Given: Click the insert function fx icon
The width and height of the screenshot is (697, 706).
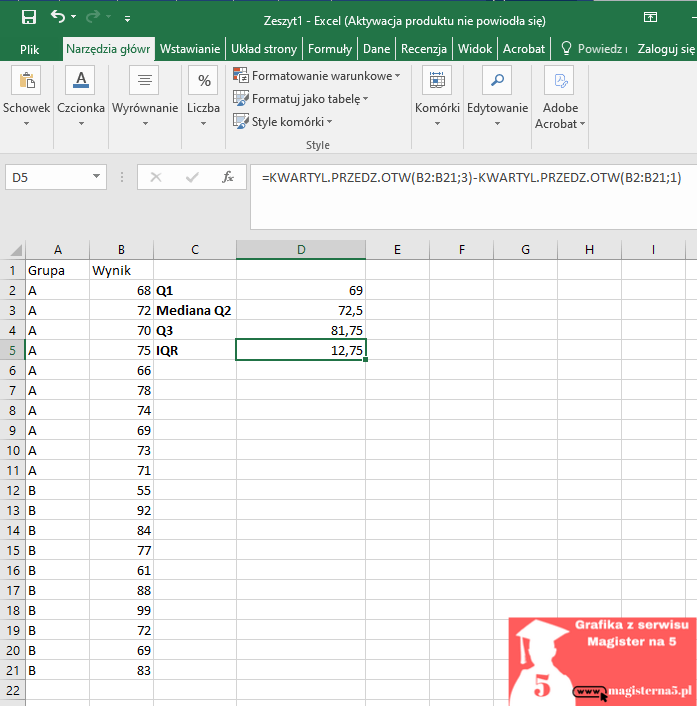Looking at the screenshot, I should 228,177.
